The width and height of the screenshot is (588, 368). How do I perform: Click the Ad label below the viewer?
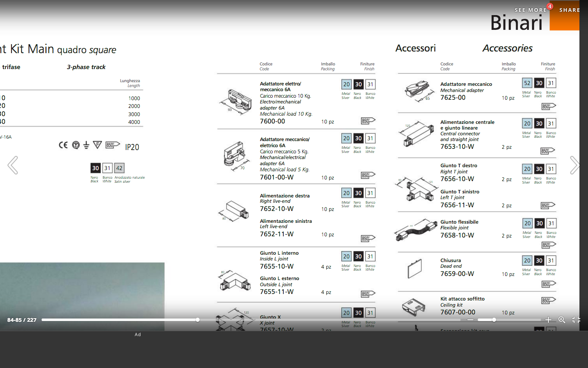pos(138,334)
